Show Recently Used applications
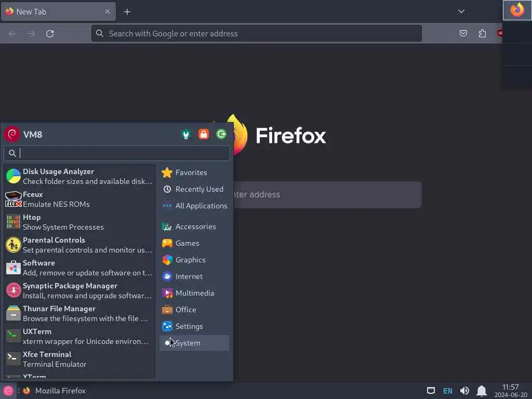 pyautogui.click(x=194, y=189)
